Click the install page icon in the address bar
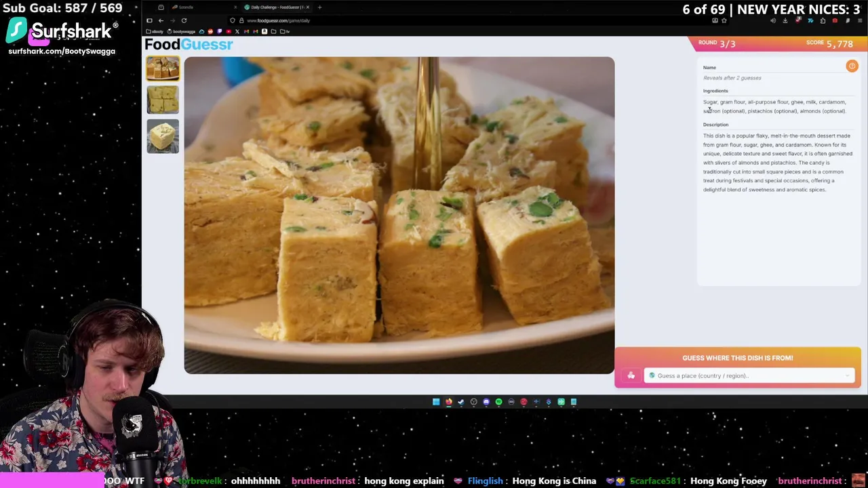Viewport: 868px width, 488px height. click(715, 20)
